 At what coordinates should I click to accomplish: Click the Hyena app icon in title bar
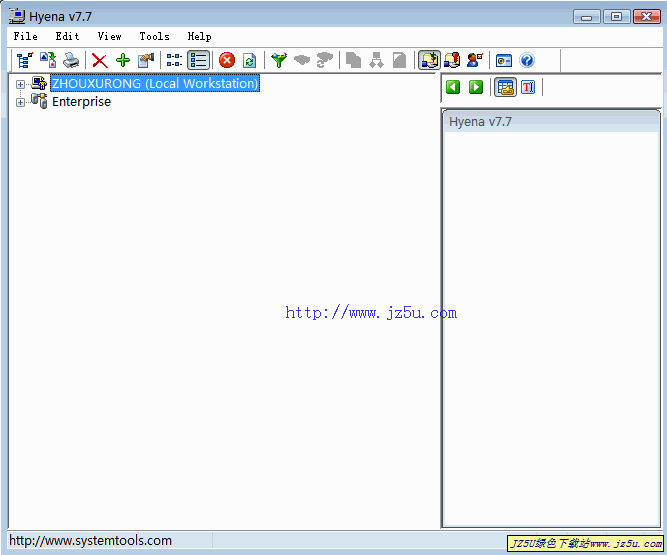pos(17,16)
